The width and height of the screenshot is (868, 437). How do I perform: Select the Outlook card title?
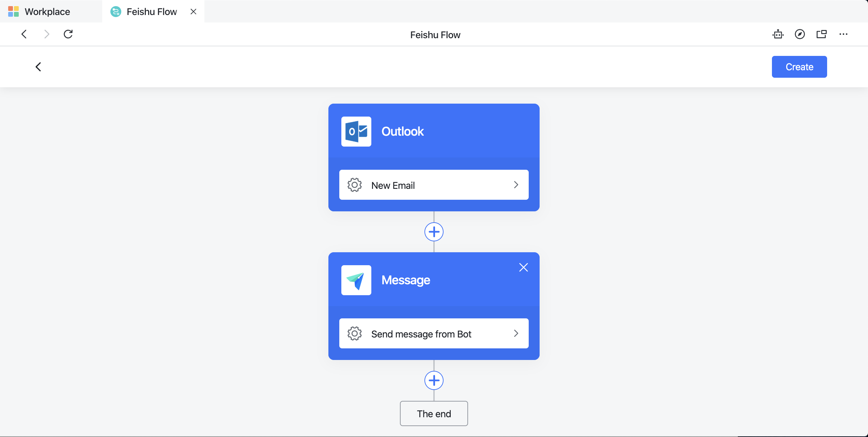[x=402, y=132]
